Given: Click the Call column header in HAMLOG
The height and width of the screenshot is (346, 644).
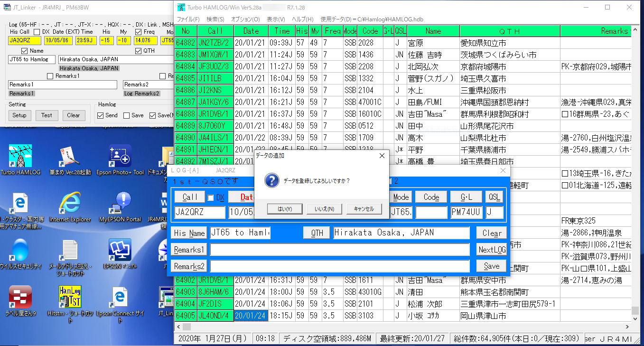Looking at the screenshot, I should point(215,31).
